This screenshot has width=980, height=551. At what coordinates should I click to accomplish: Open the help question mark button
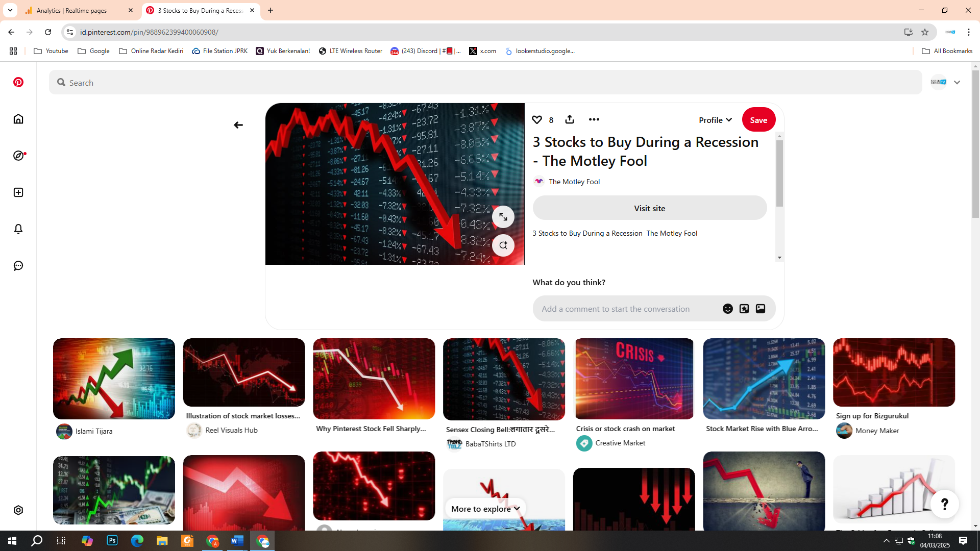[x=945, y=504]
